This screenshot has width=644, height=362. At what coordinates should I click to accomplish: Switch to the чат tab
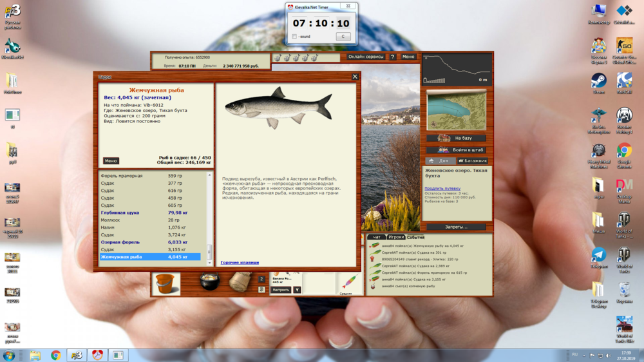pos(377,237)
